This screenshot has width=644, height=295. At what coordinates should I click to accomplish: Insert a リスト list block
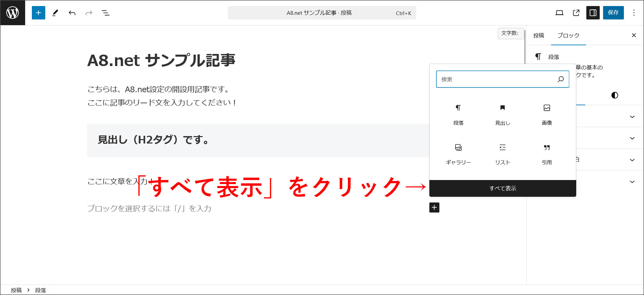click(x=503, y=154)
